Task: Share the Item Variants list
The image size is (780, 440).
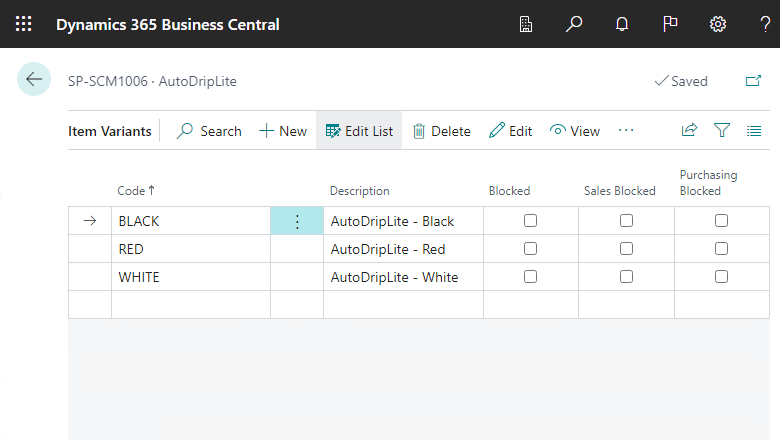Action: point(689,130)
